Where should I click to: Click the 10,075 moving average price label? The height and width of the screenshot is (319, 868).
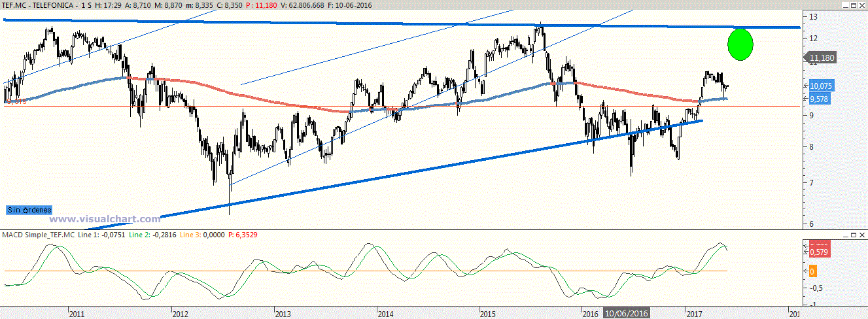point(820,86)
